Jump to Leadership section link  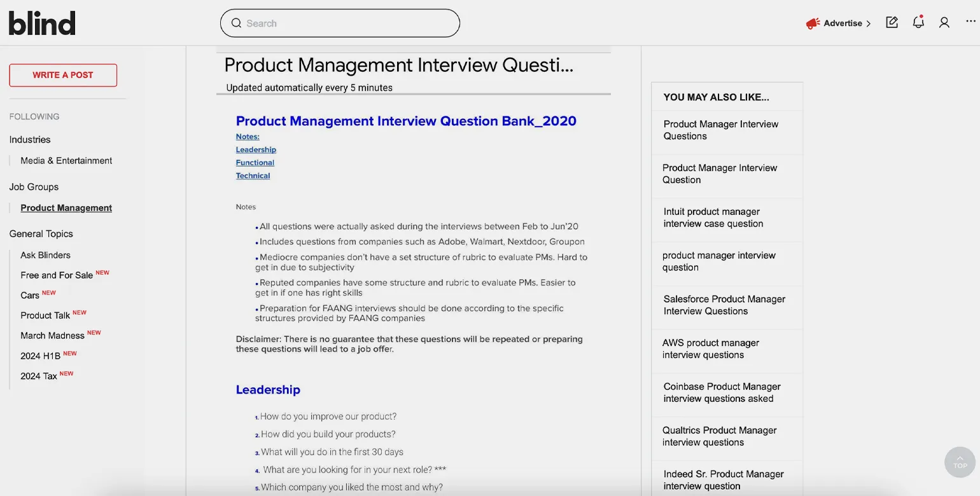pos(256,150)
